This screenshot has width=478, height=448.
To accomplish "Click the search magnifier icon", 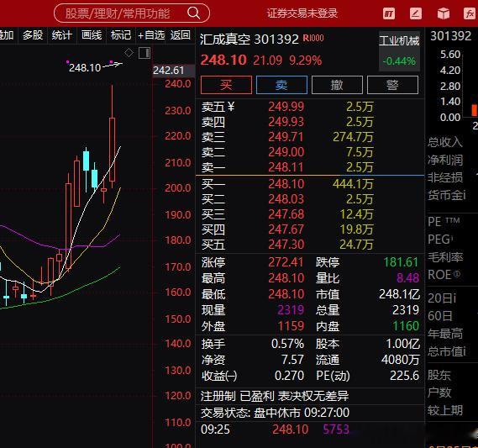I will pyautogui.click(x=193, y=13).
